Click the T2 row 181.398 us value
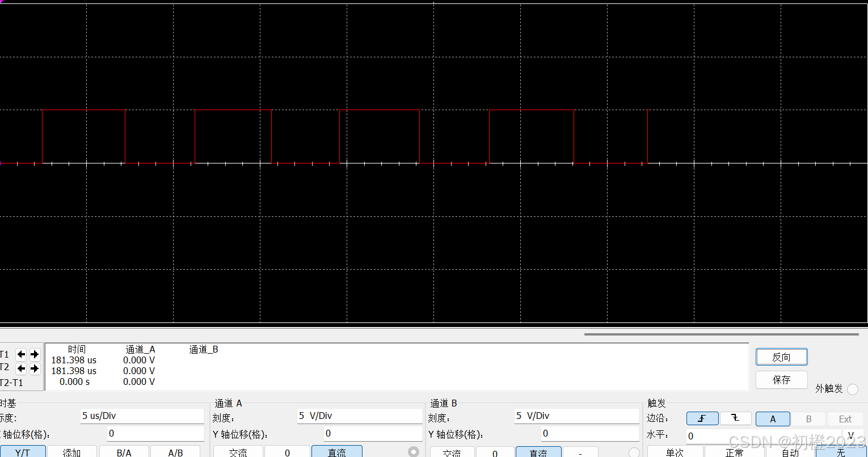Screen dimensions: 868x457 pyautogui.click(x=74, y=371)
